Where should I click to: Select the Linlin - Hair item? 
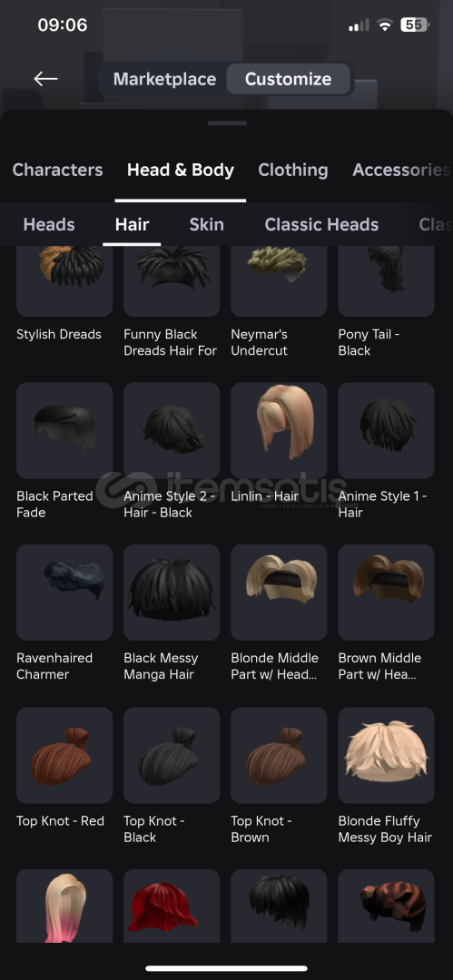pyautogui.click(x=279, y=431)
